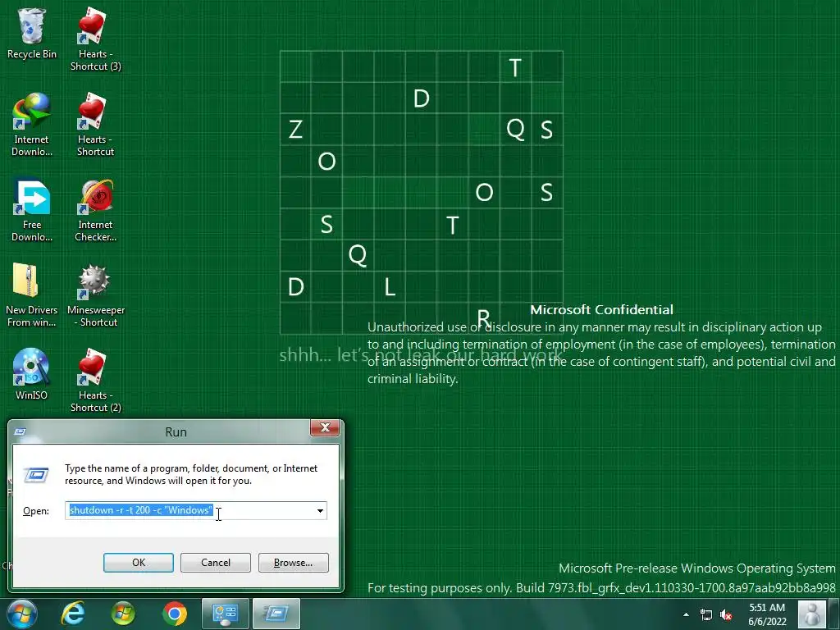Confirm the command with OK
Screen dimensions: 840x630
[138, 563]
